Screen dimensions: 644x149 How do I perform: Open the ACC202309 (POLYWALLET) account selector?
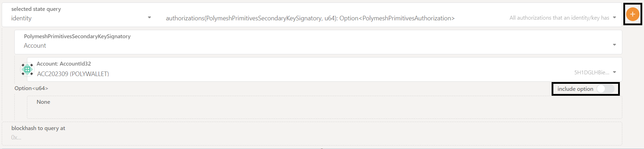point(324,69)
